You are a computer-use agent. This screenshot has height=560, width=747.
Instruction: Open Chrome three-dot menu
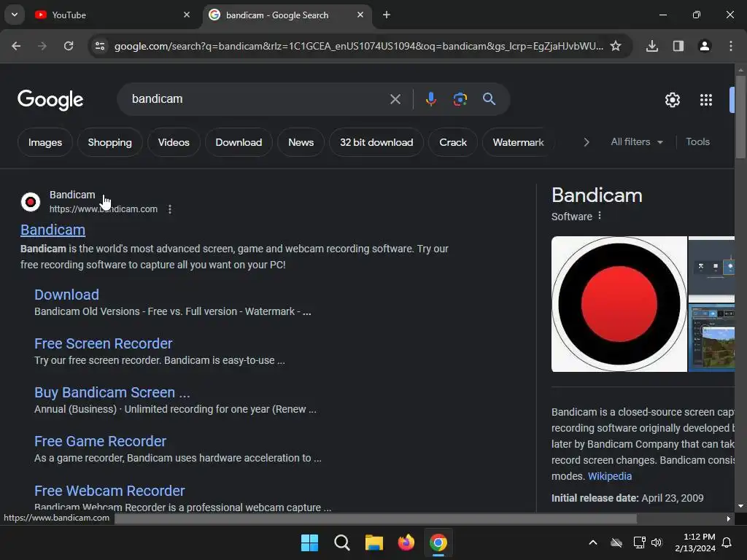point(731,46)
